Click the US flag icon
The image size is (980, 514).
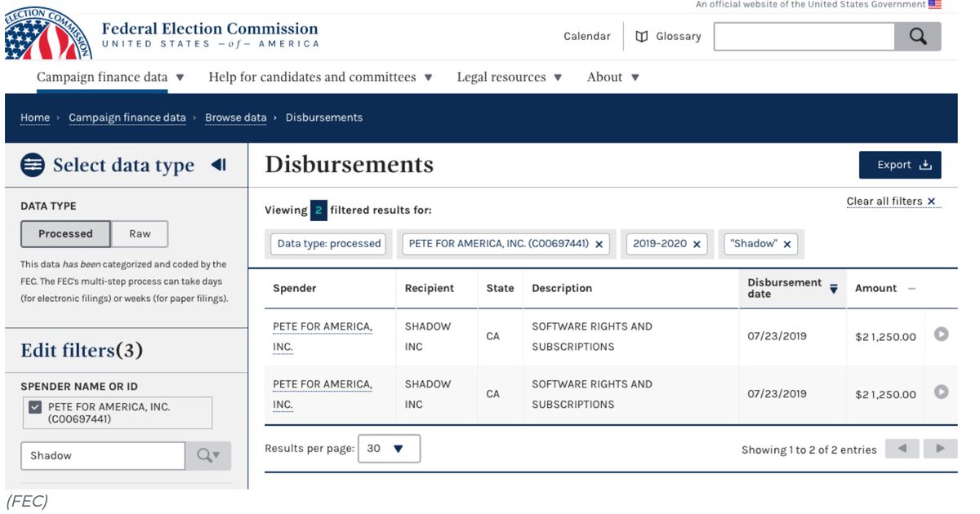click(x=935, y=5)
